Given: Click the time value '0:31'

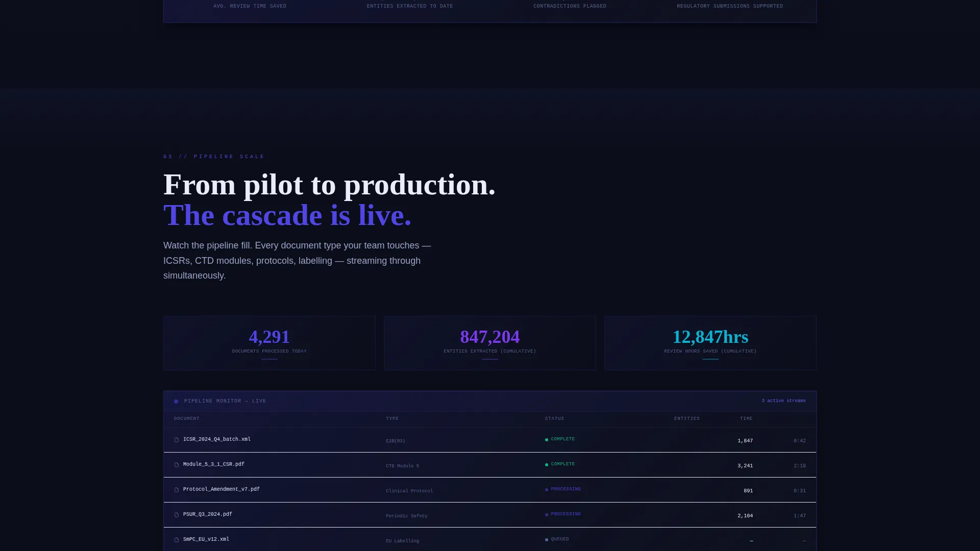Looking at the screenshot, I should (x=800, y=491).
